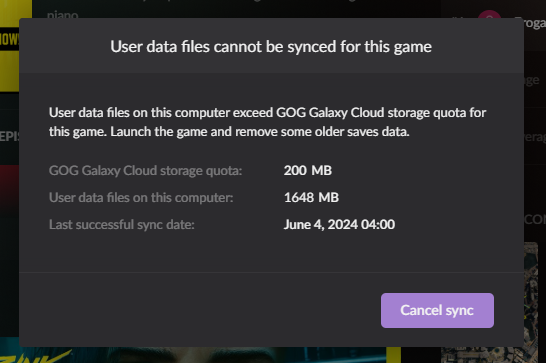Select the Last successful sync date label
Image resolution: width=546 pixels, height=363 pixels.
pyautogui.click(x=122, y=225)
